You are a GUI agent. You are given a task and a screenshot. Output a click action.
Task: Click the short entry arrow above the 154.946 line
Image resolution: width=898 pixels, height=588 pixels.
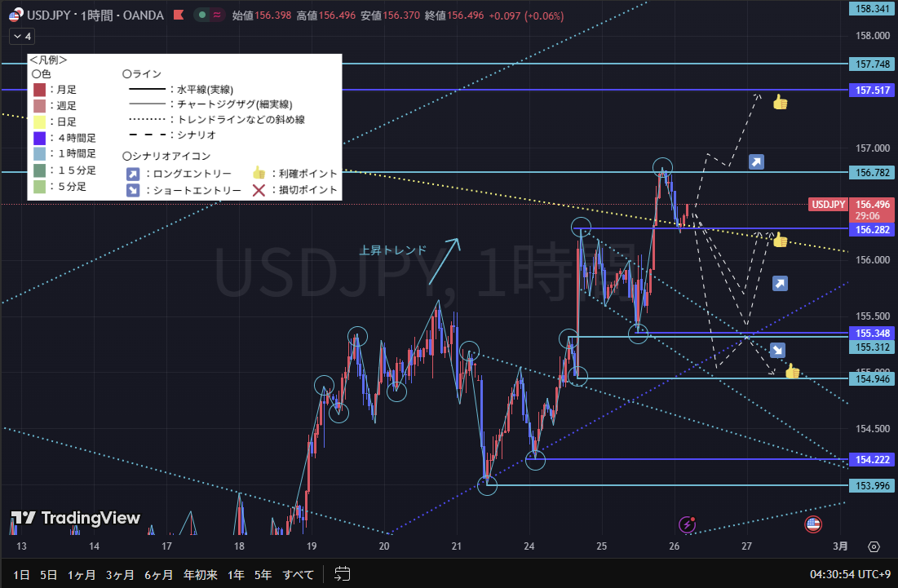[777, 350]
